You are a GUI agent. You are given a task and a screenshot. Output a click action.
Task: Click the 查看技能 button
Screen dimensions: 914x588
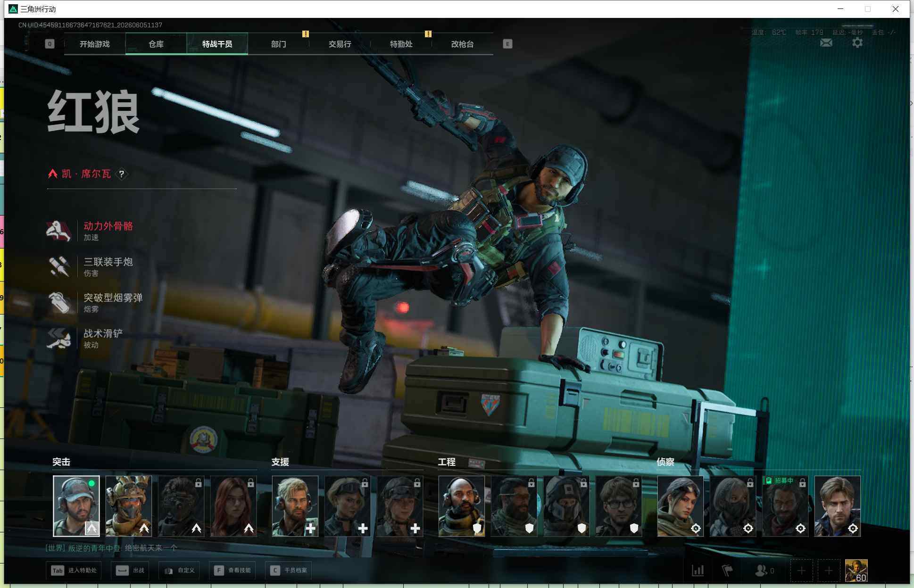(233, 571)
